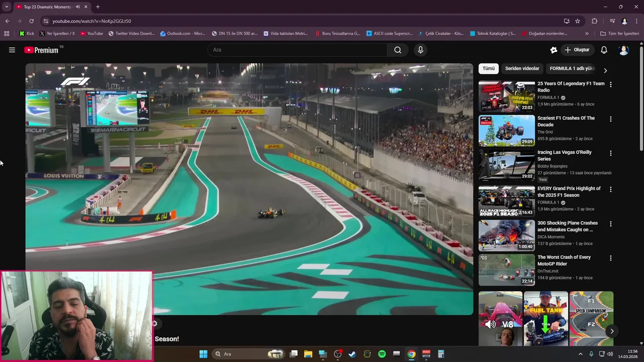Screen dimensions: 644x362
Task: Open Tüm Yer İşaretleri folder
Action: pyautogui.click(x=620, y=34)
